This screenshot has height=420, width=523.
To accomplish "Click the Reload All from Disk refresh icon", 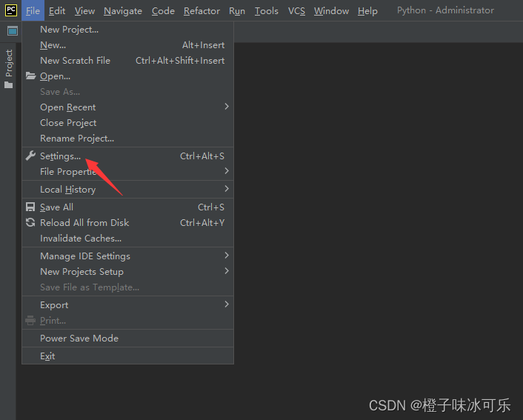I will click(x=30, y=222).
